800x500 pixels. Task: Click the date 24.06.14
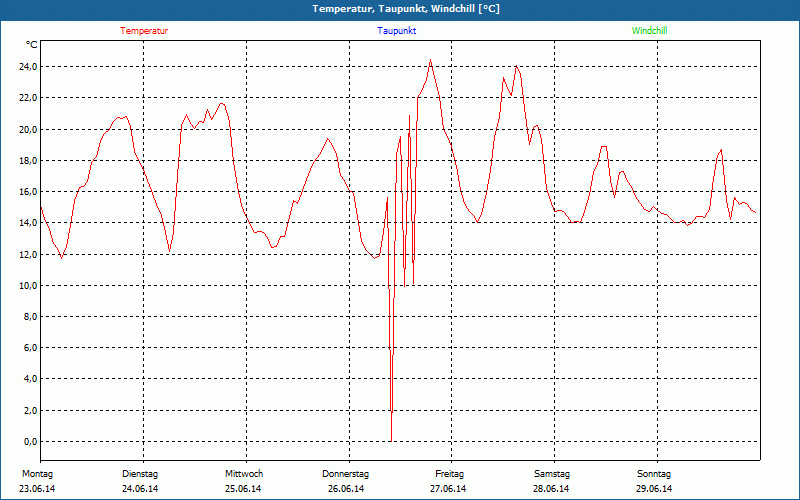(x=140, y=489)
